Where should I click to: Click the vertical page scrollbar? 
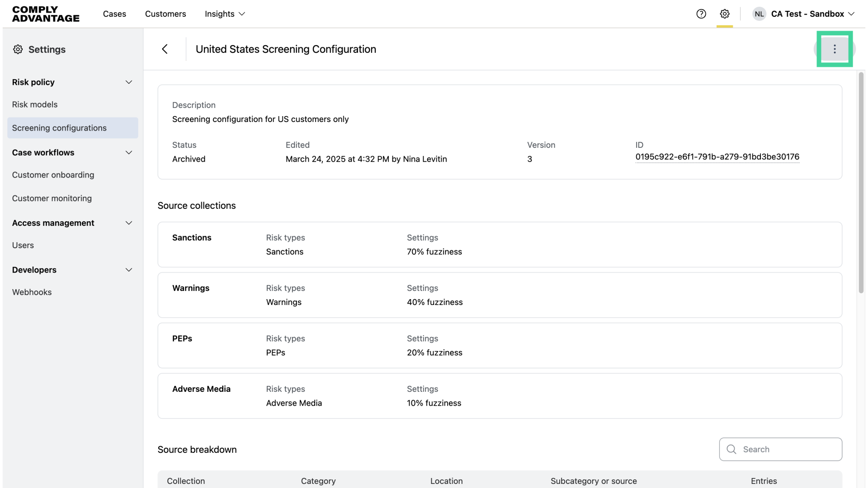click(x=861, y=183)
